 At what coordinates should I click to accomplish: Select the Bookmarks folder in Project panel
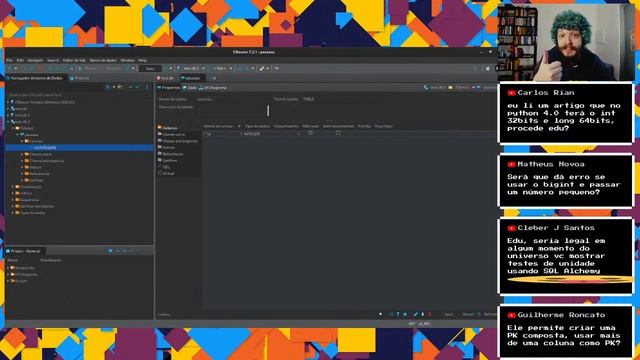coord(23,268)
